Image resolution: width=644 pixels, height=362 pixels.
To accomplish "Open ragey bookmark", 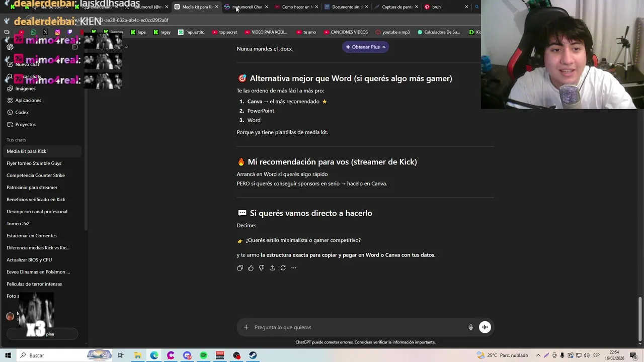I will tap(162, 32).
